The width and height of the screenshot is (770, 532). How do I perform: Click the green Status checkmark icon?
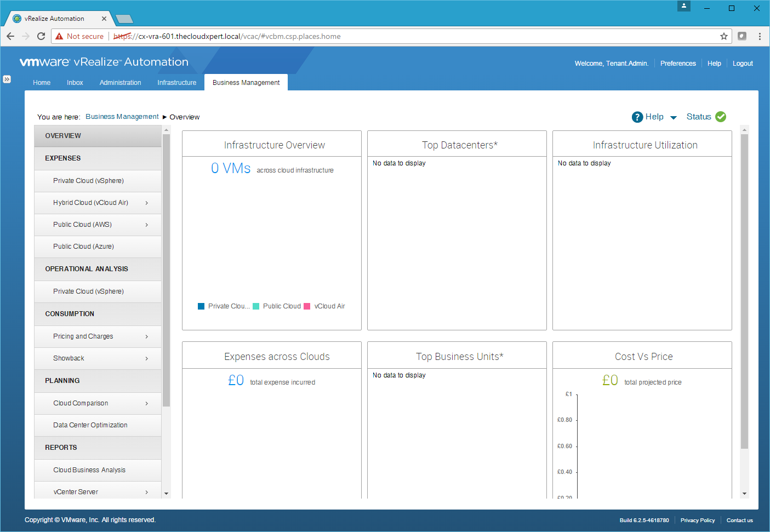(721, 117)
